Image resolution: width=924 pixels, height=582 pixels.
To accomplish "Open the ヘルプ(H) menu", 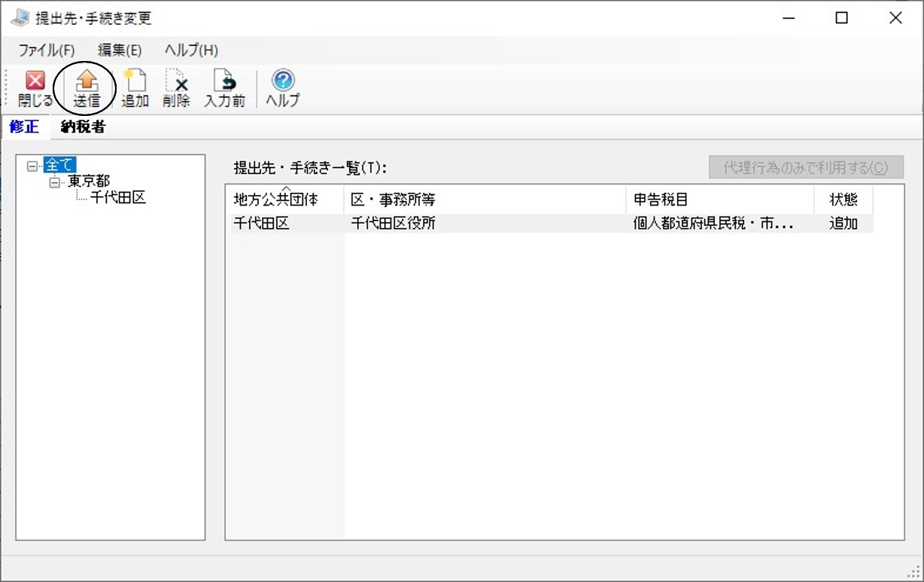I will [x=191, y=50].
